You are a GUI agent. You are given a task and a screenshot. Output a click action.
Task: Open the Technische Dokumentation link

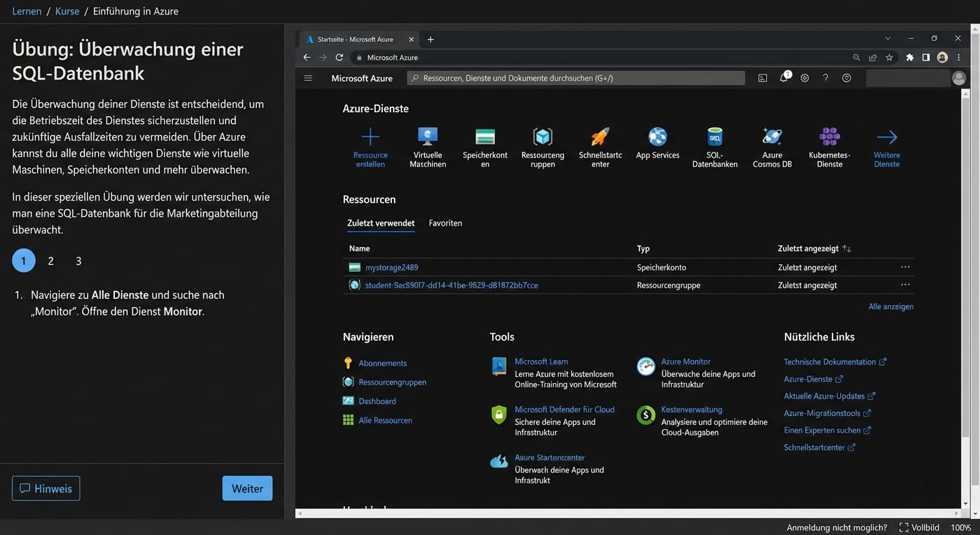click(830, 362)
